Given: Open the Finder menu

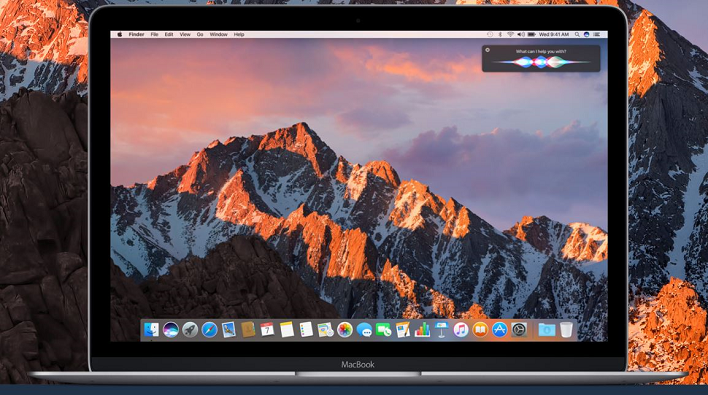Looking at the screenshot, I should click(136, 34).
